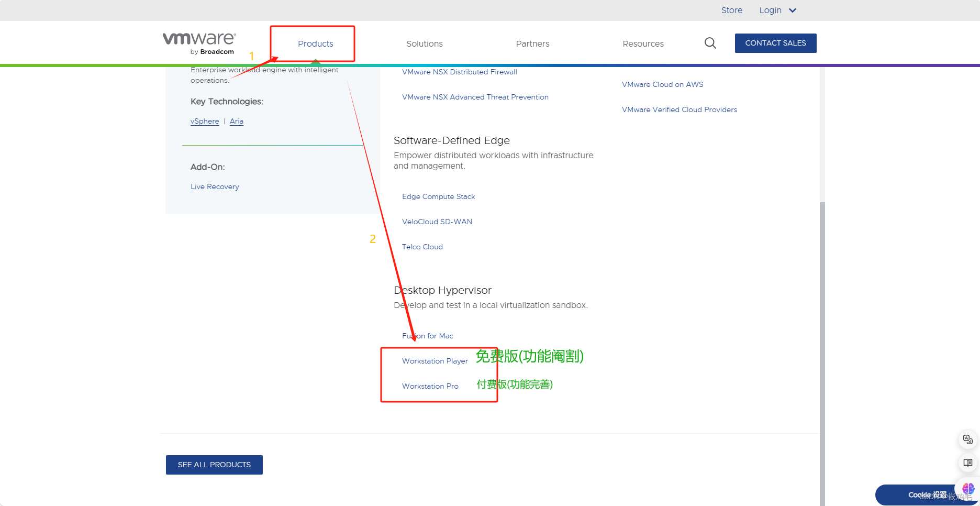The height and width of the screenshot is (506, 980).
Task: Open the Partners menu
Action: click(x=532, y=43)
